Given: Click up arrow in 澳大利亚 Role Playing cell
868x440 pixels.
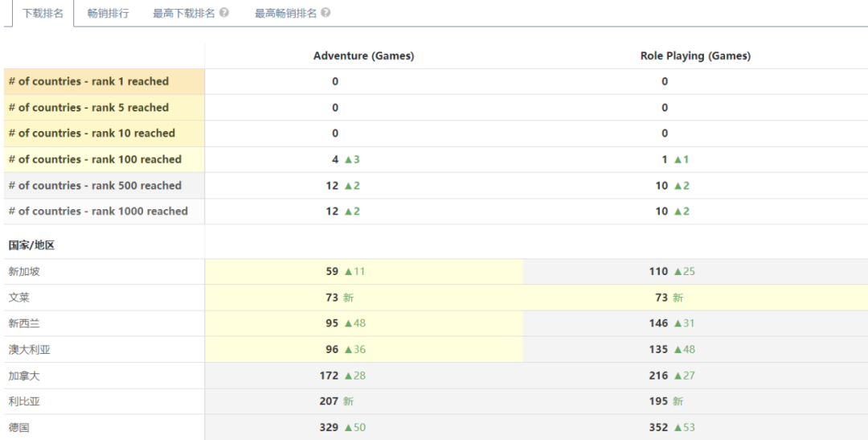Looking at the screenshot, I should tap(678, 350).
